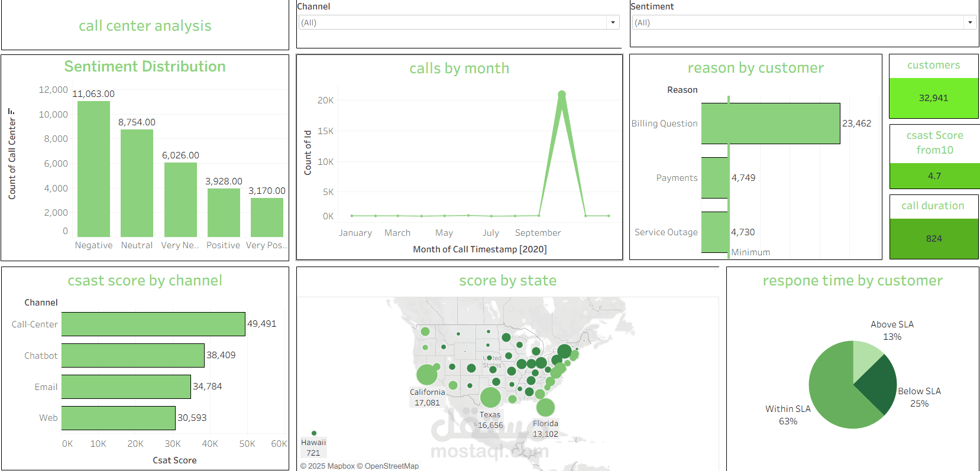Viewport: 980px width, 471px height.
Task: Select the Billing Question bar
Action: point(771,124)
